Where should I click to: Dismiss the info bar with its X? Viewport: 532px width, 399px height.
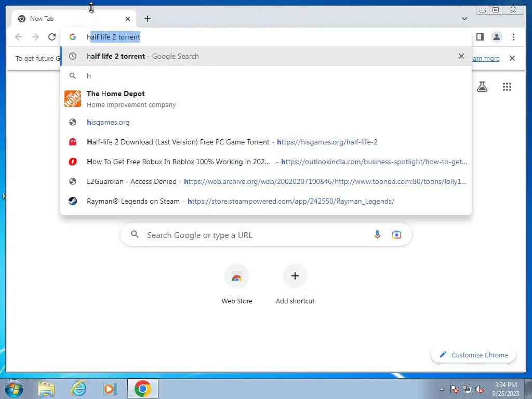512,58
